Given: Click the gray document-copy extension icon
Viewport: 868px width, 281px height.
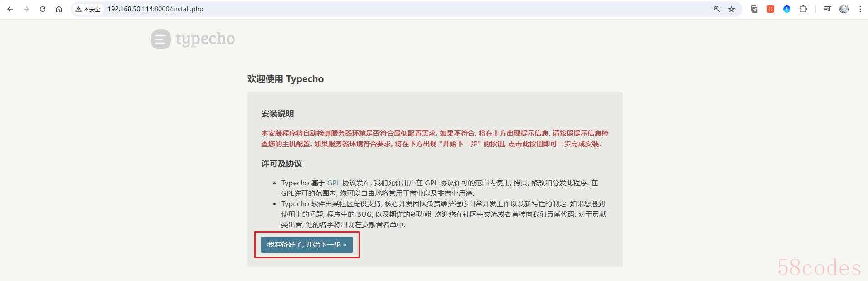Looking at the screenshot, I should point(754,9).
